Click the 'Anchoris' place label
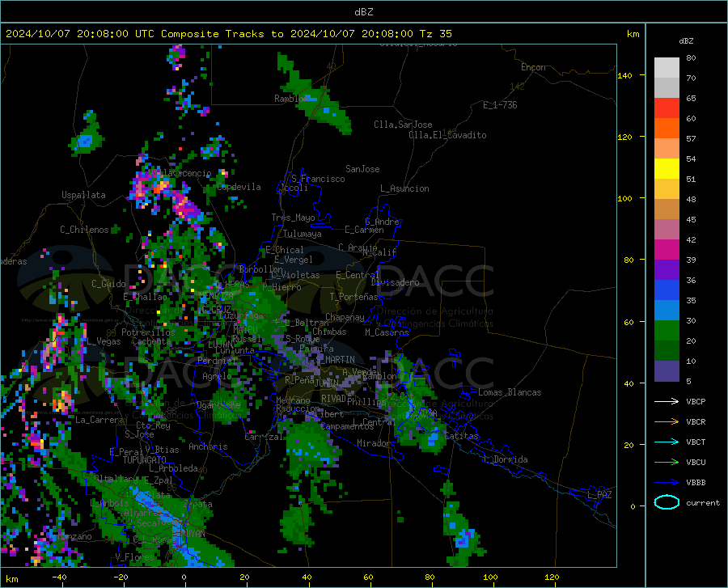The height and width of the screenshot is (588, 728). point(208,447)
